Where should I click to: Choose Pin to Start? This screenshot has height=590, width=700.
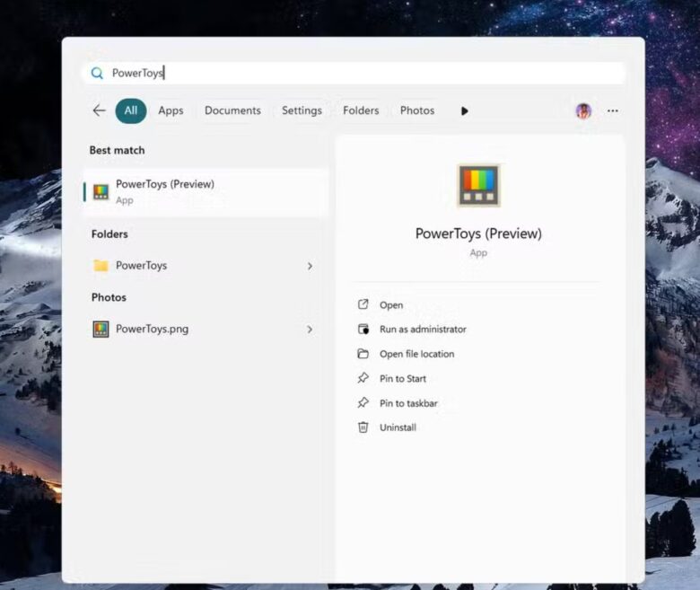pos(403,379)
